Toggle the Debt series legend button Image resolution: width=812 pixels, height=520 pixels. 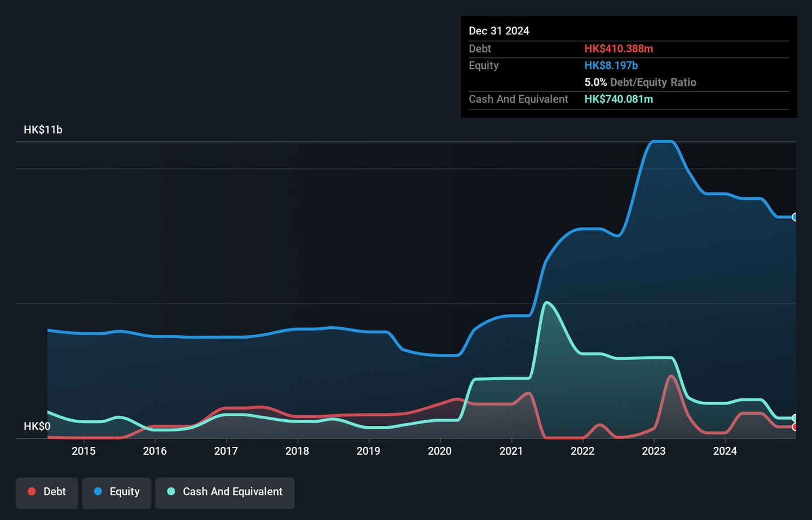tap(47, 493)
